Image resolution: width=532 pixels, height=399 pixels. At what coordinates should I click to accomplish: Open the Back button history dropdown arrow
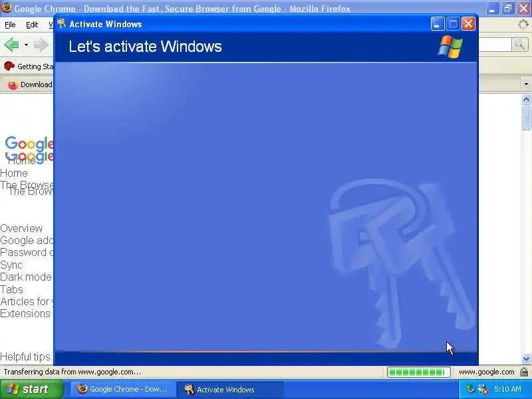(x=26, y=45)
